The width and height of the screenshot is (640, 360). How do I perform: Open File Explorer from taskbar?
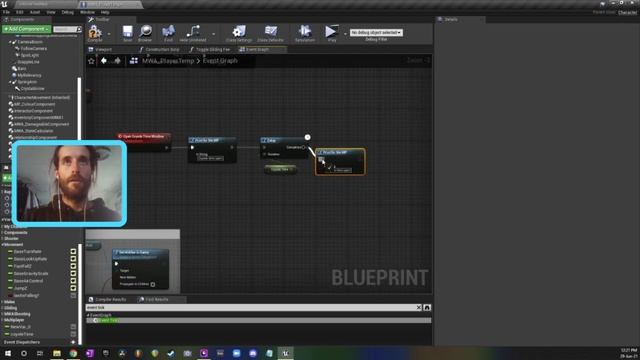(x=57, y=353)
